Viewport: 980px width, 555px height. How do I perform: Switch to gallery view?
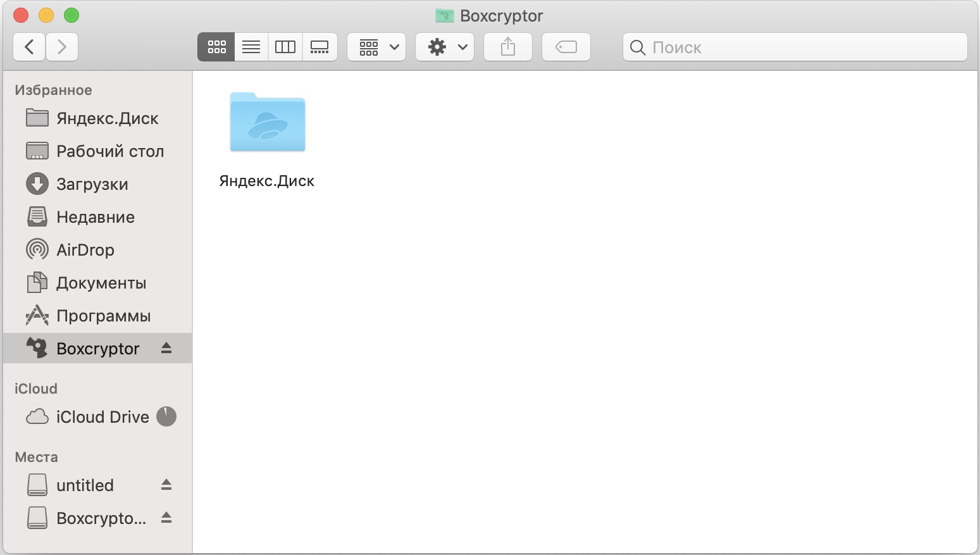point(319,47)
